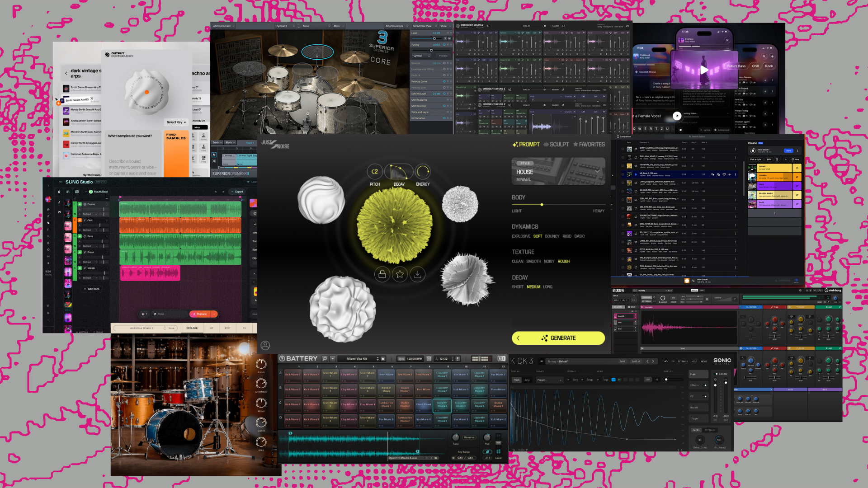This screenshot has width=868, height=488.
Task: Click SAVE AS in Kick 3
Action: (636, 361)
